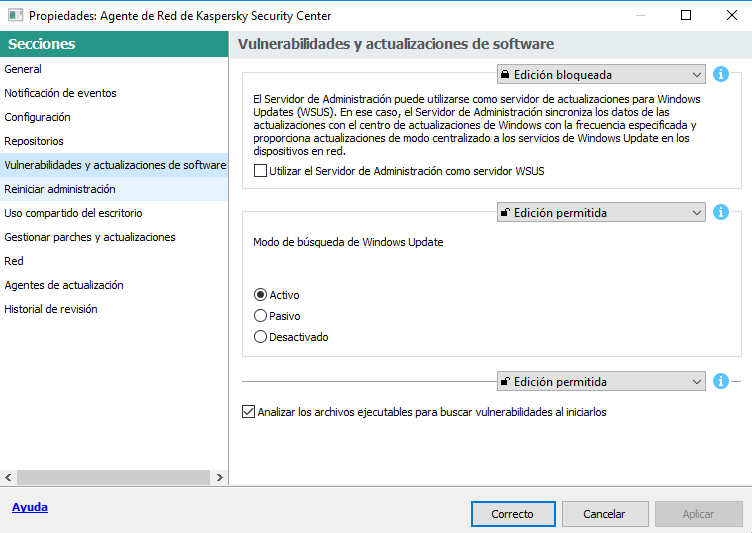
Task: Click the sections list left scroll arrow
Action: [8, 477]
